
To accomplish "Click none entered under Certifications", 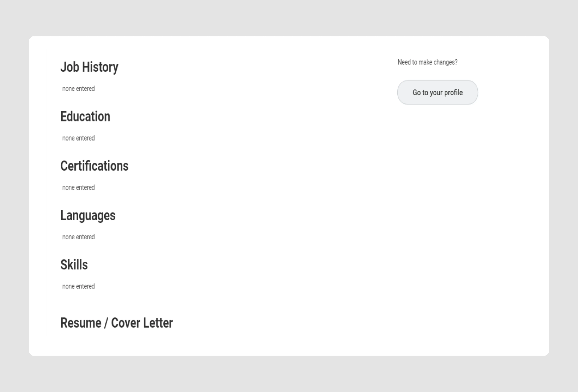I will [78, 187].
